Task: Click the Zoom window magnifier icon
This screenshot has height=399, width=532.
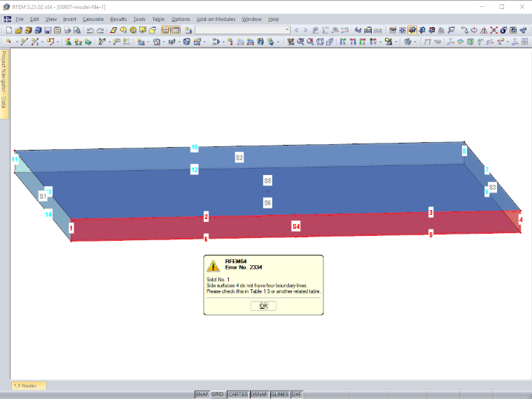Action: (300, 41)
